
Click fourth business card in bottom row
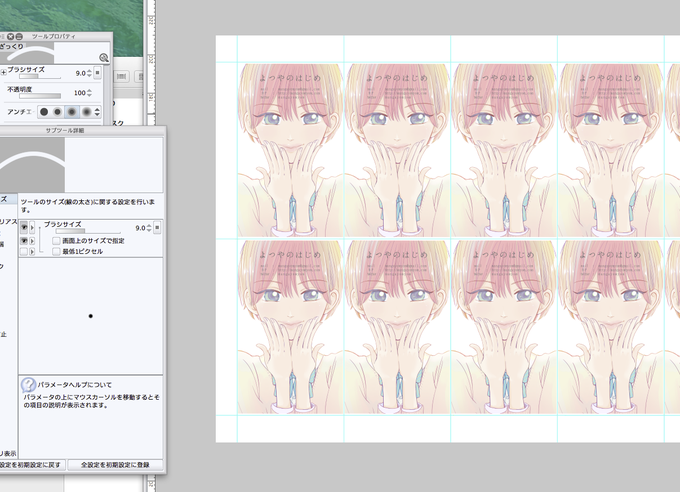[611, 327]
